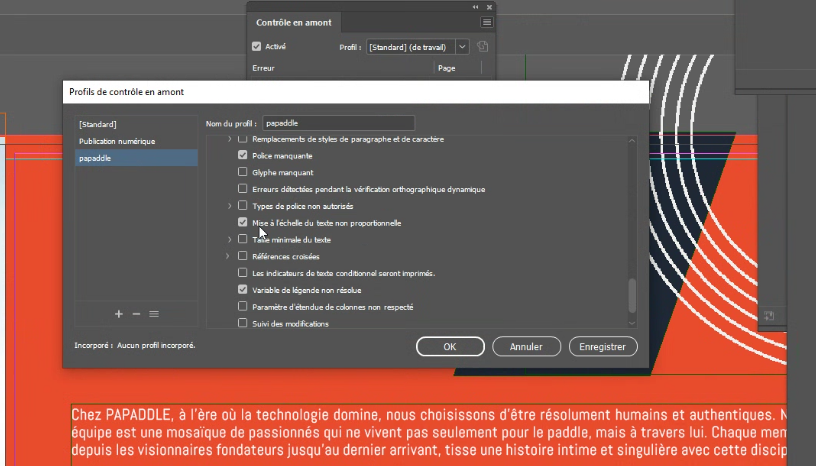Viewport: 816px width, 466px height.
Task: Expand Types de police non autorisés options
Action: (x=229, y=206)
